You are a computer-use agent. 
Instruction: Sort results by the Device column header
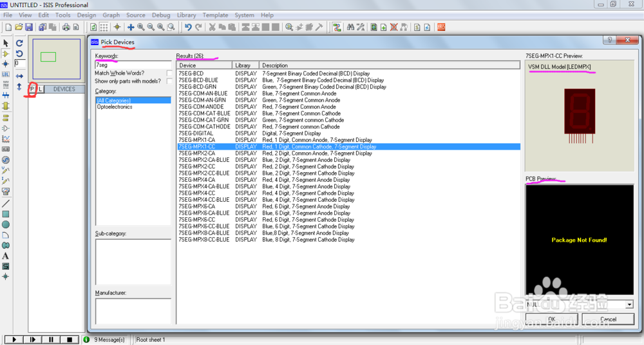click(205, 65)
